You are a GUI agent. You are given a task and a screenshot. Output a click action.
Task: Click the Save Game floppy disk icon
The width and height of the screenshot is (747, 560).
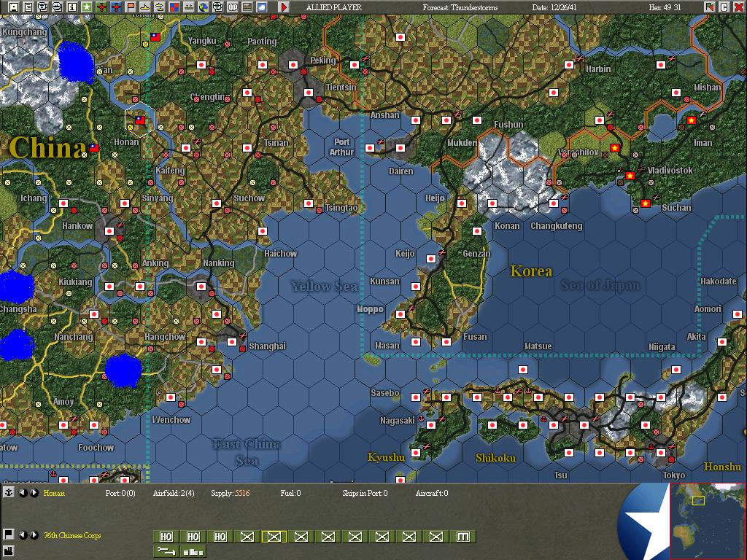pos(14,7)
